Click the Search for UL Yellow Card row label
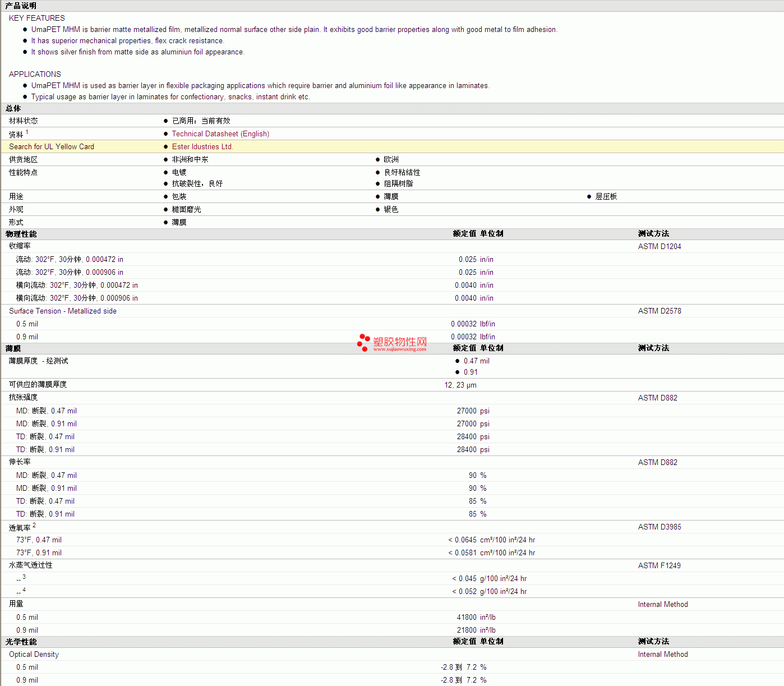Screen dimensions: 784x686 click(52, 147)
